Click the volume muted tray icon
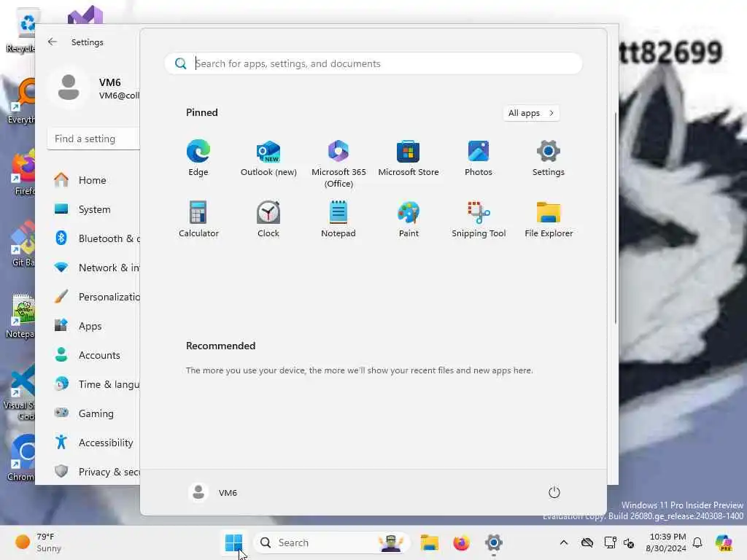 point(629,542)
